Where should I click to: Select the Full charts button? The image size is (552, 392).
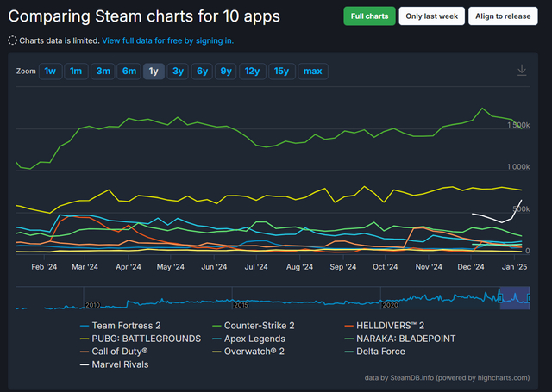369,16
